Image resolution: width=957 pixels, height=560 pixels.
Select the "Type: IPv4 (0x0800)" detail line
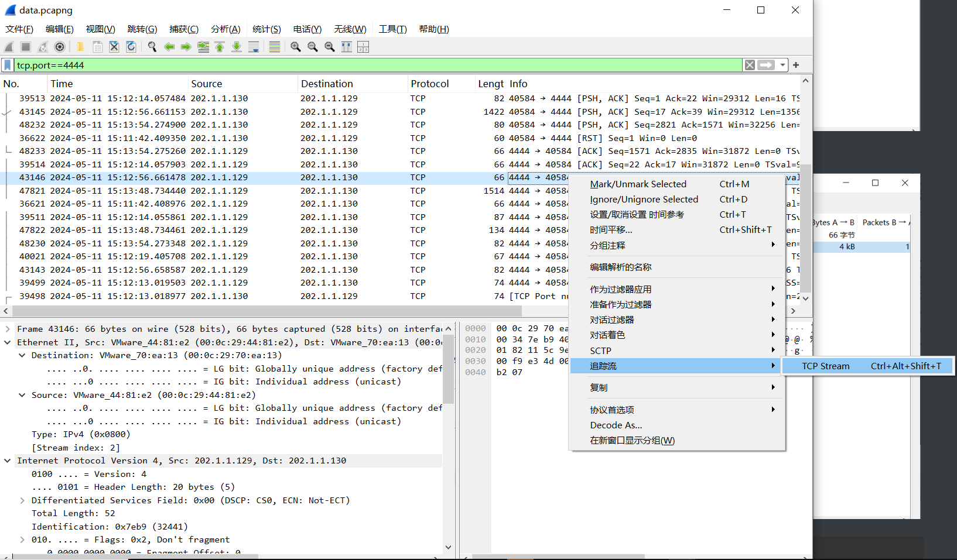81,434
